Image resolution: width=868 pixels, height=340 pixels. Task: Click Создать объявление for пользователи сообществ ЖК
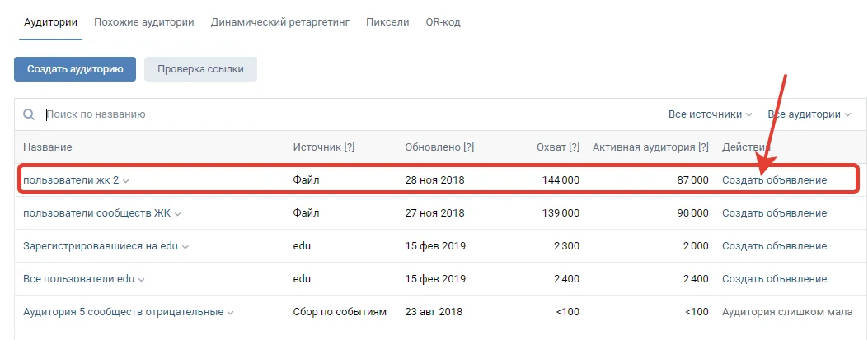(775, 213)
